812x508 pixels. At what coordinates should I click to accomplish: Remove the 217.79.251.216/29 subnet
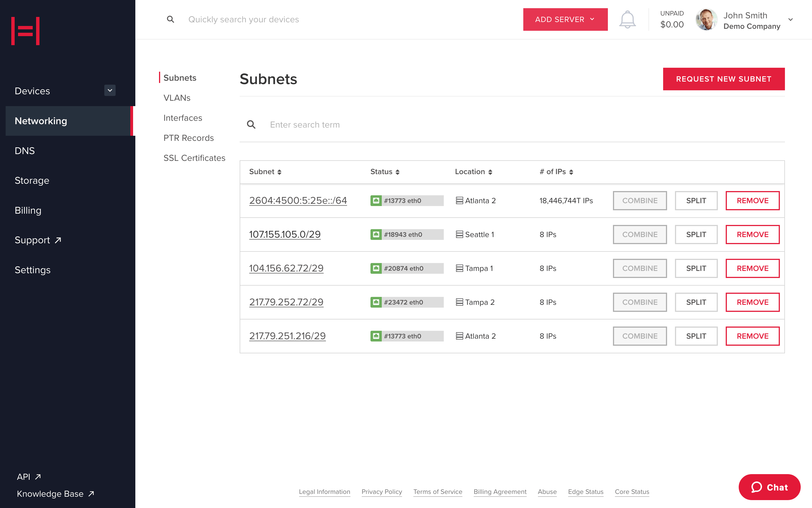tap(752, 336)
